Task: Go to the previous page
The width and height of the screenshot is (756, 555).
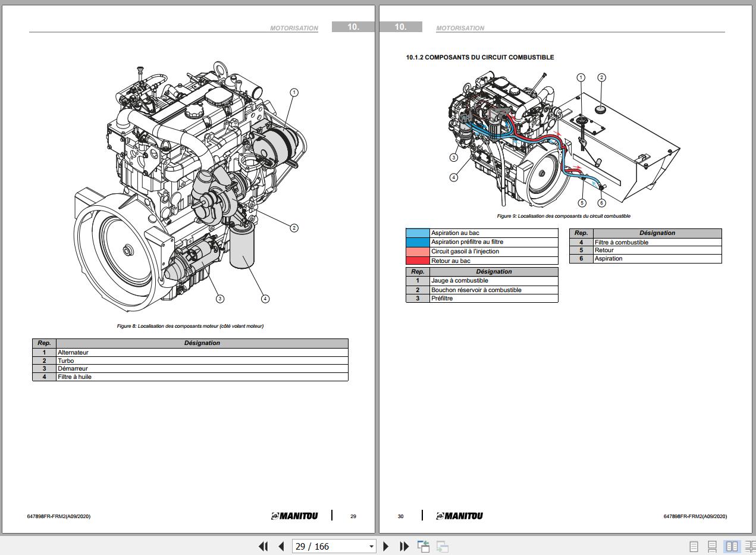Action: (281, 546)
